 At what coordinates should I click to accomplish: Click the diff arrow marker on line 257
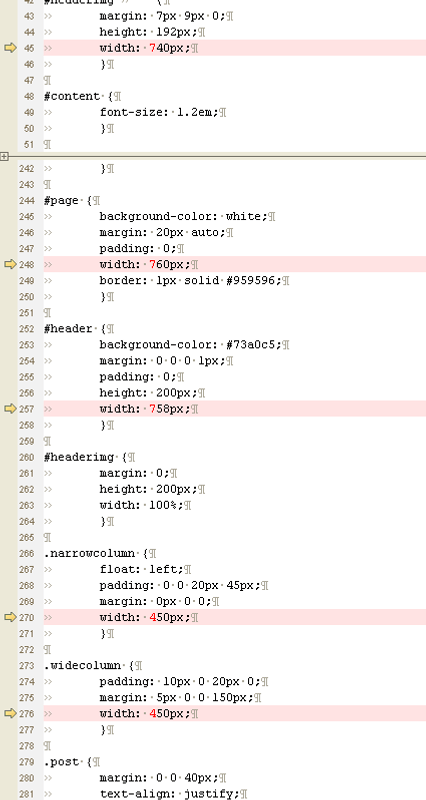click(x=10, y=409)
